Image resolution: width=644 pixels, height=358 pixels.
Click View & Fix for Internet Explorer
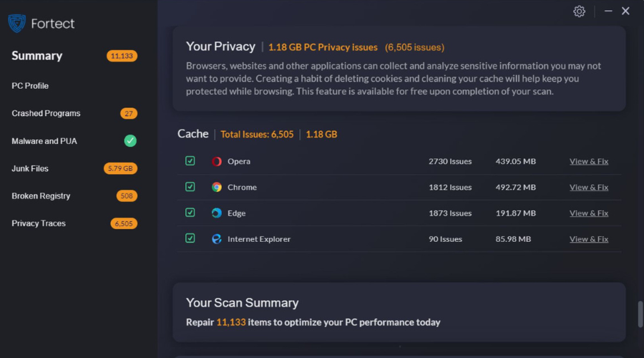point(589,239)
